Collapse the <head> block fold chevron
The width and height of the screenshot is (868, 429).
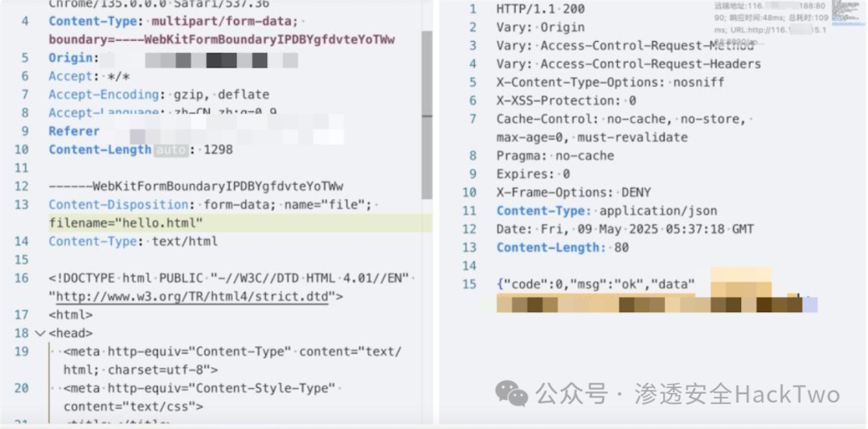40,333
